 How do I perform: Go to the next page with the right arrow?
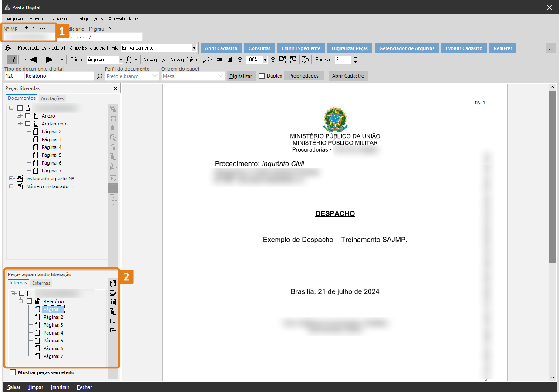49,60
